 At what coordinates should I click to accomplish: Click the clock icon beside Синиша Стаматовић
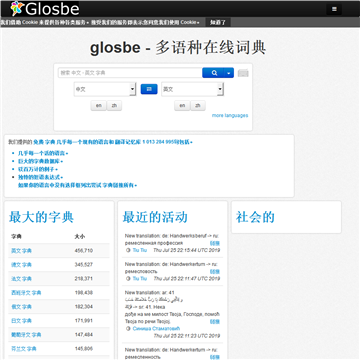point(128,329)
